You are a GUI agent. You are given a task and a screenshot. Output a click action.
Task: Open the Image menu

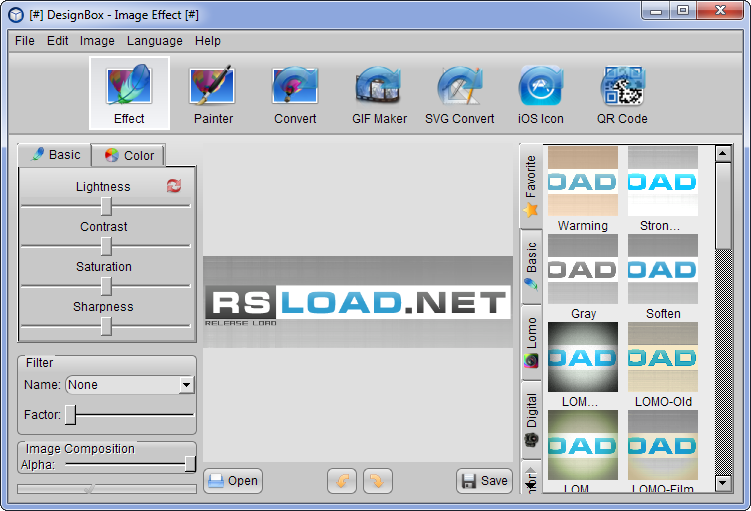[x=97, y=41]
